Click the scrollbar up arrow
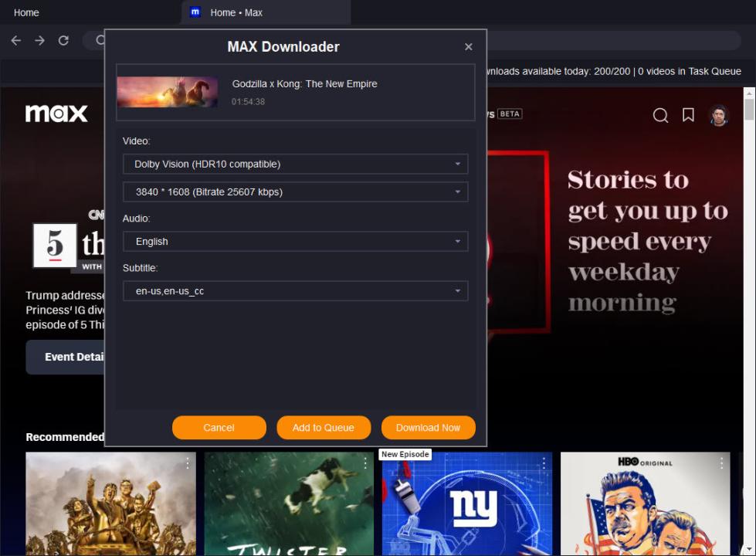The width and height of the screenshot is (756, 556). (749, 92)
